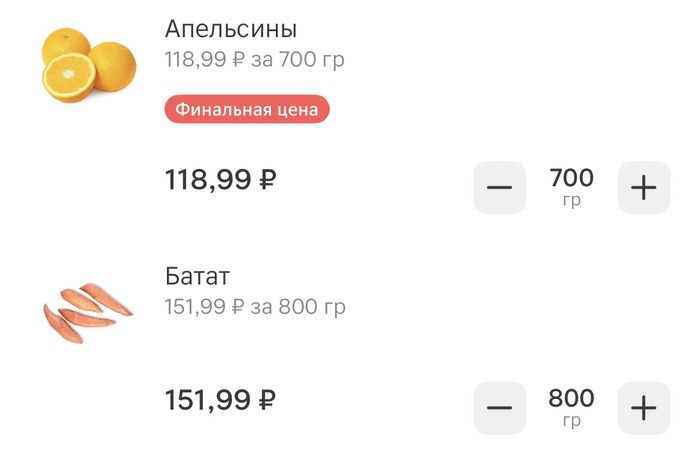Open the Батат product title
The height and width of the screenshot is (454, 700).
click(197, 276)
